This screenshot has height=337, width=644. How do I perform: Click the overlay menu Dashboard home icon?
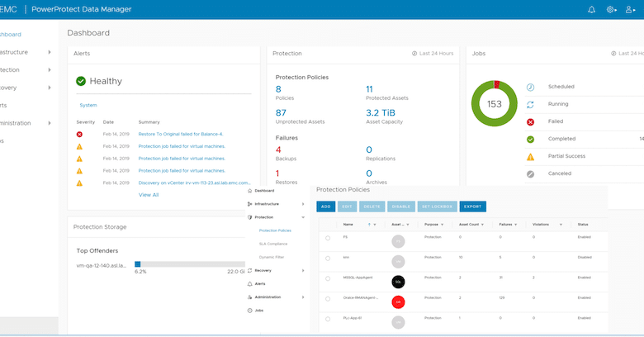[x=249, y=191]
